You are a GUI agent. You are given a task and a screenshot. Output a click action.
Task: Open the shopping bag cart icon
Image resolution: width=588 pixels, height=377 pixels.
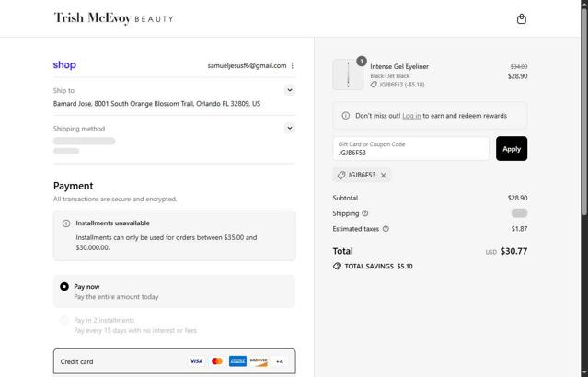pyautogui.click(x=521, y=18)
